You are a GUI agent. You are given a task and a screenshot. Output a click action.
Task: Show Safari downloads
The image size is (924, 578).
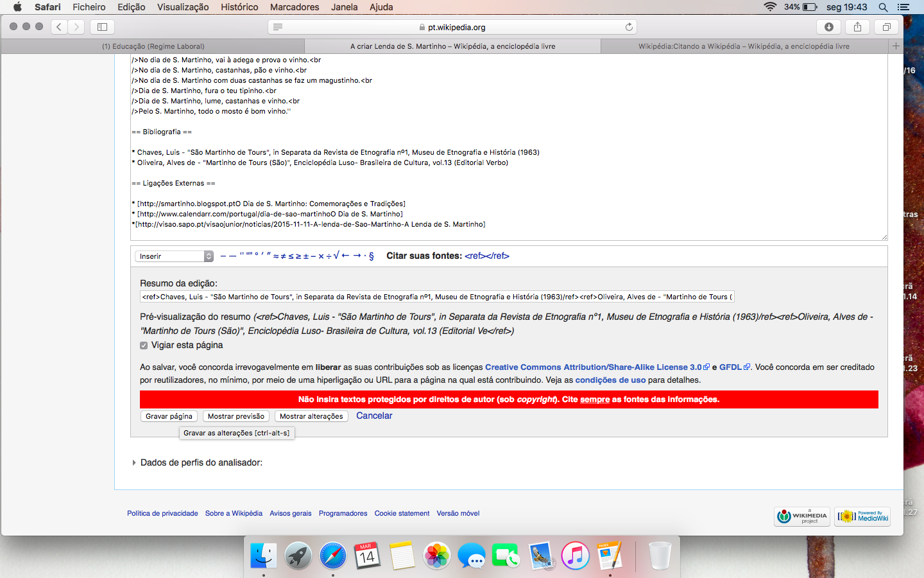(829, 27)
